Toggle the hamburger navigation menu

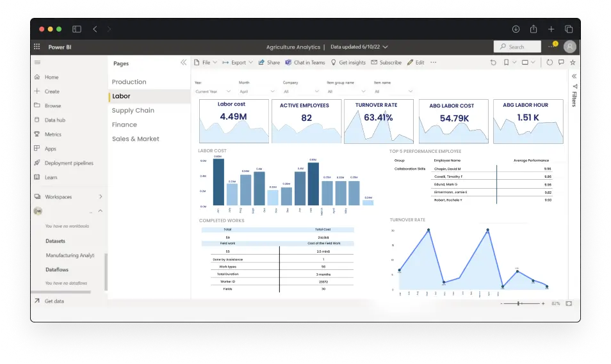pyautogui.click(x=37, y=63)
